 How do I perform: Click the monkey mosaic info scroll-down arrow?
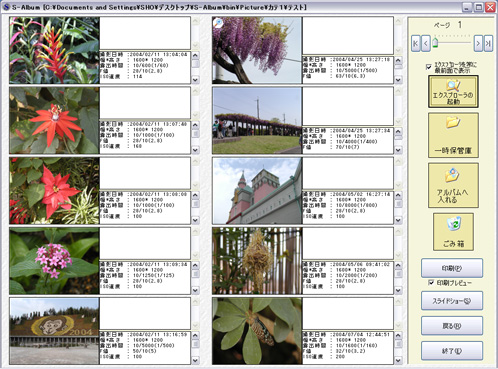coord(195,360)
